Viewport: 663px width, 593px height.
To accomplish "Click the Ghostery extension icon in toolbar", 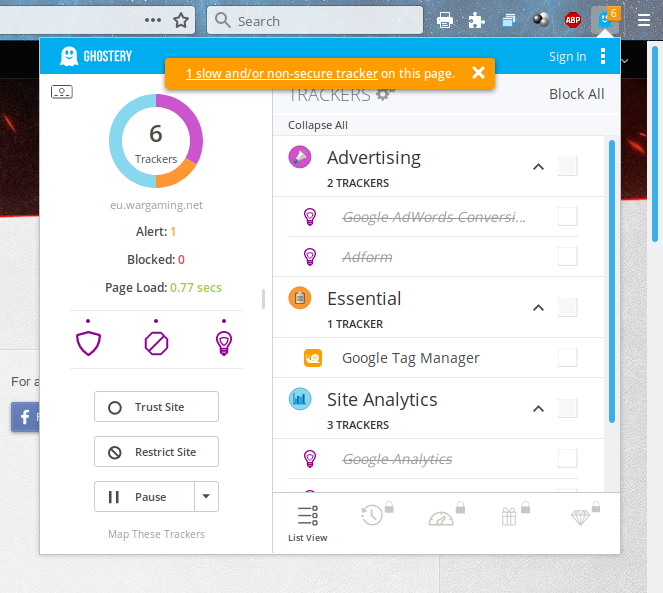I will tap(605, 20).
